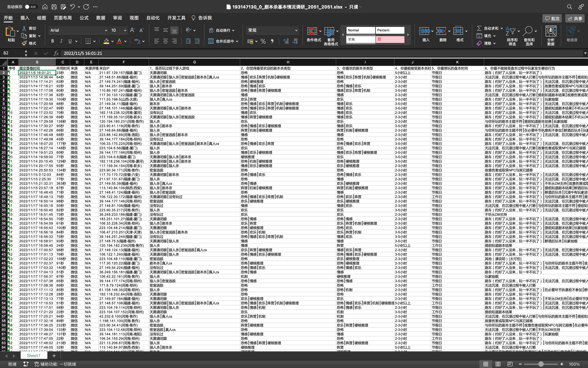Click 排序和筛选 sort and filter
Screen dimensions: 588x368
pyautogui.click(x=512, y=36)
